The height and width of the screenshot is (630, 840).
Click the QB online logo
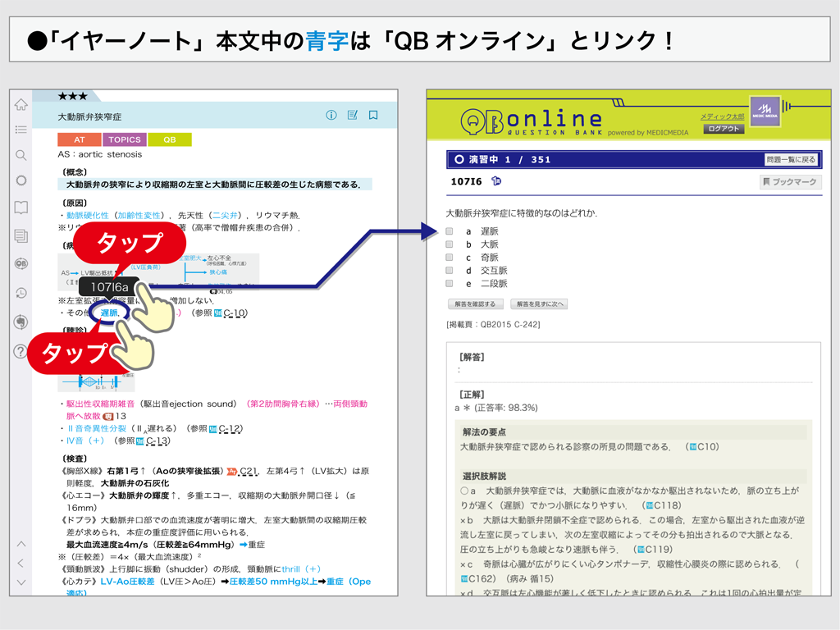pos(531,121)
